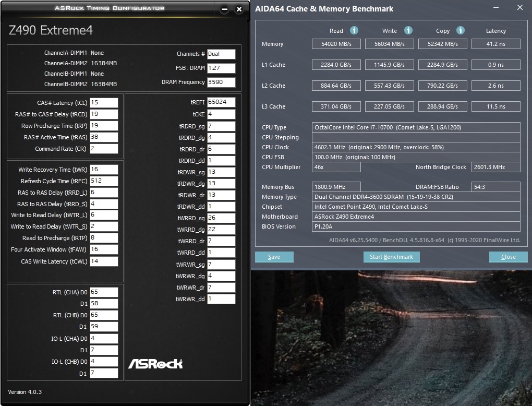Click the RAS# Active Time (tRAS) field
Viewport: 532px width, 406px height.
click(x=104, y=137)
